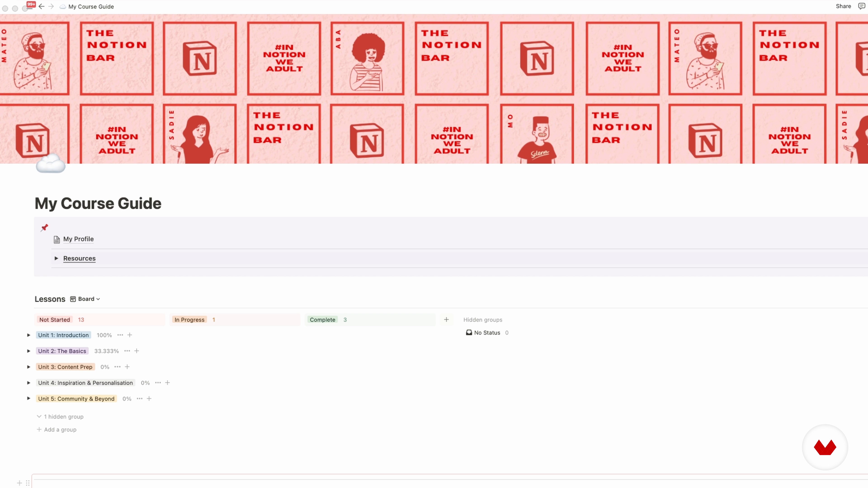Click the My Course Guide page title

(x=98, y=203)
